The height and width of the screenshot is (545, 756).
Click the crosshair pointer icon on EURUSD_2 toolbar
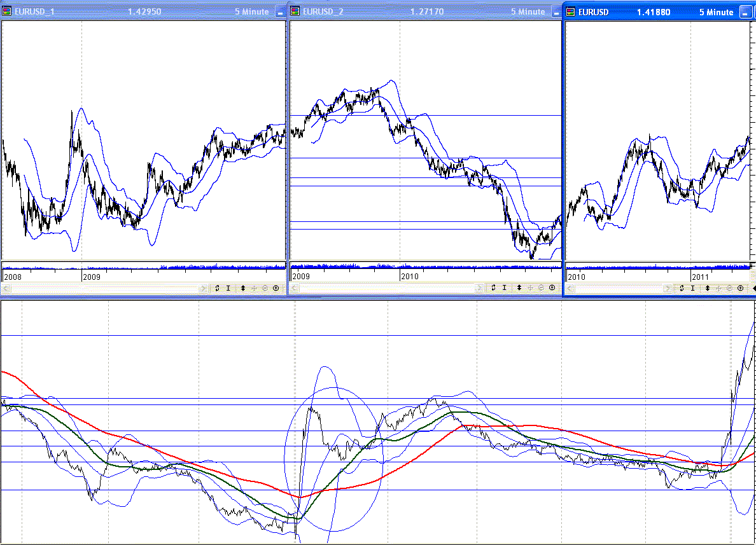[531, 288]
